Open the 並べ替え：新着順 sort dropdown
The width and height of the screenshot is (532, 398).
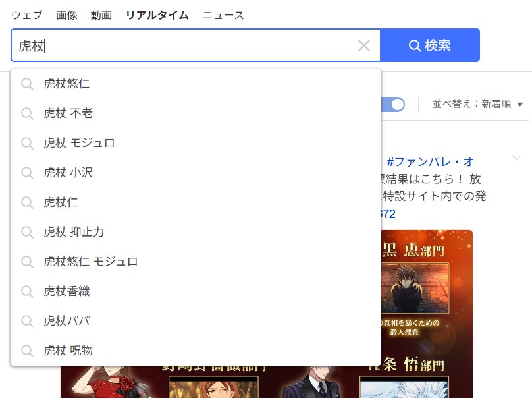(x=477, y=104)
